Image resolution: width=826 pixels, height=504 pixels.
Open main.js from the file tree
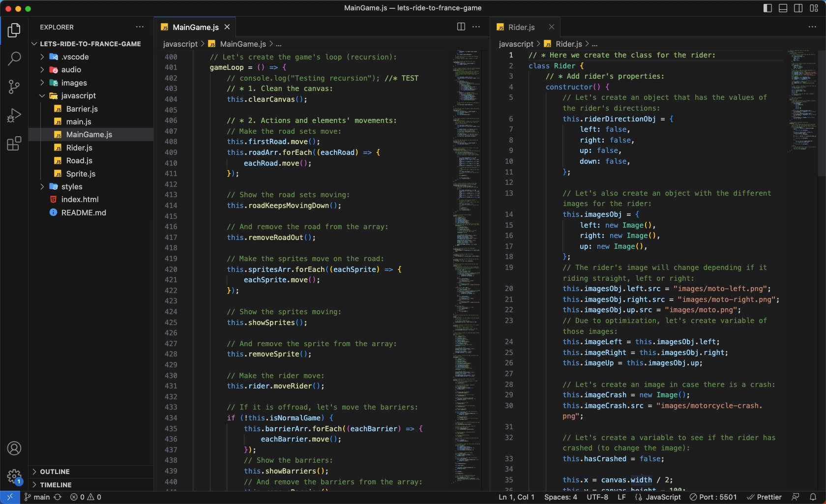coord(90,122)
